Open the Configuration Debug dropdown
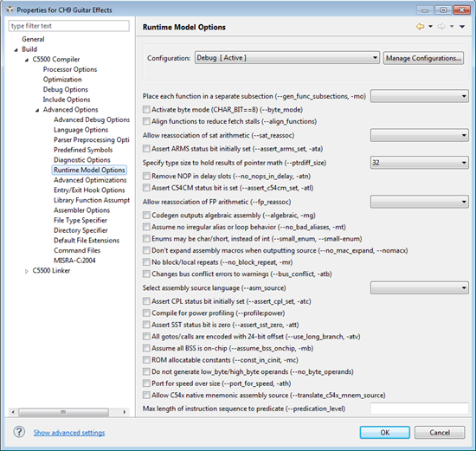The width and height of the screenshot is (476, 451). (x=286, y=58)
